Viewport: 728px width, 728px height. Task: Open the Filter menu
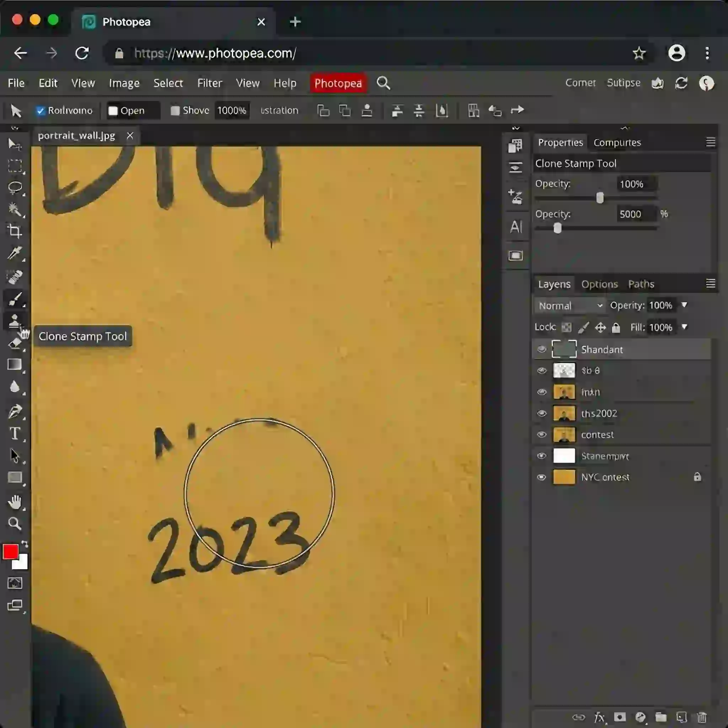[209, 83]
